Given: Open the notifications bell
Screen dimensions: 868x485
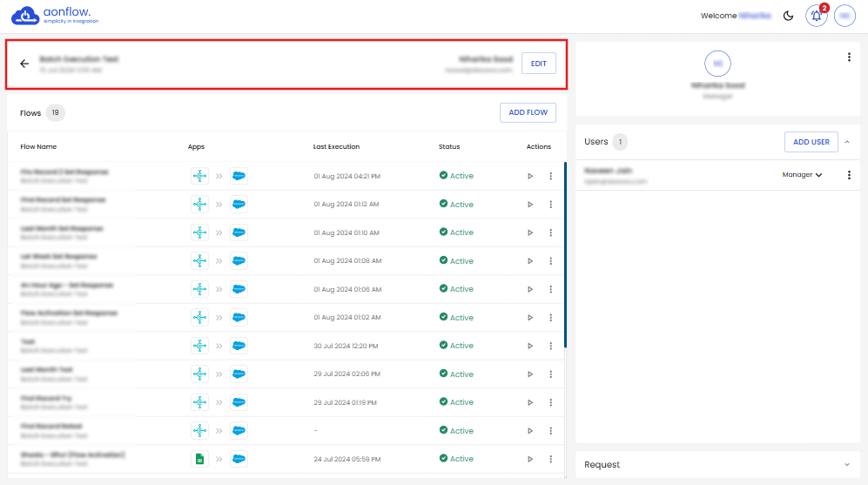Looking at the screenshot, I should pos(816,16).
